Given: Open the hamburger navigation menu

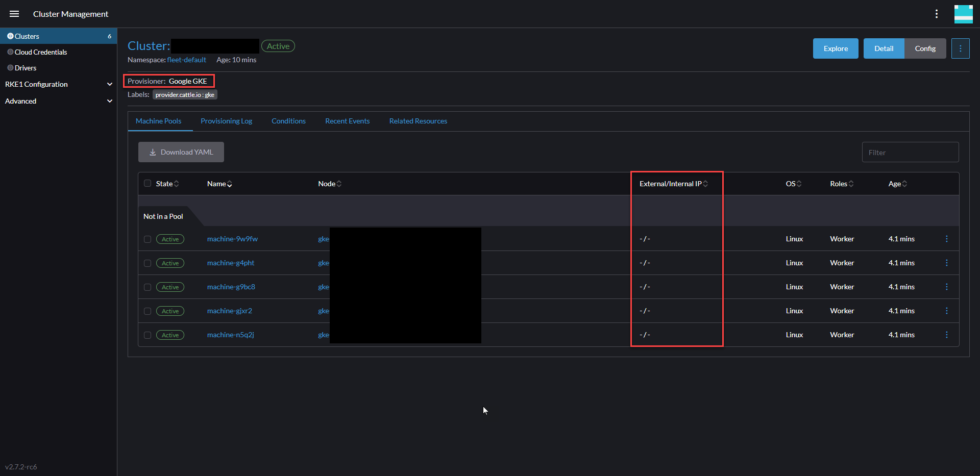Looking at the screenshot, I should (x=14, y=14).
